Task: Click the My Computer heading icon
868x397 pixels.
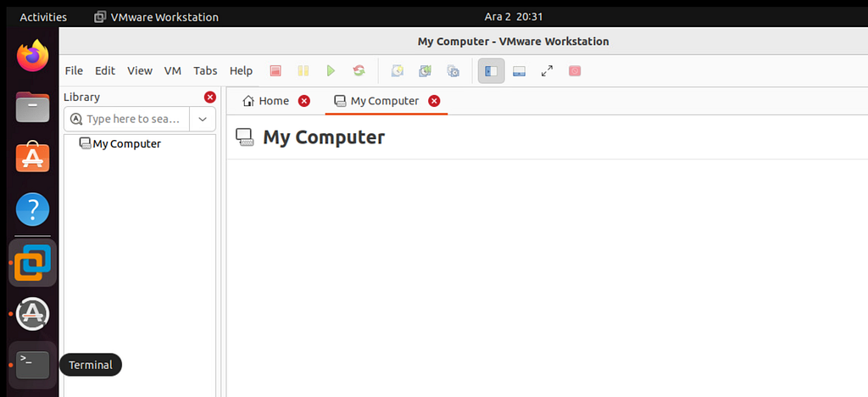Action: coord(245,137)
